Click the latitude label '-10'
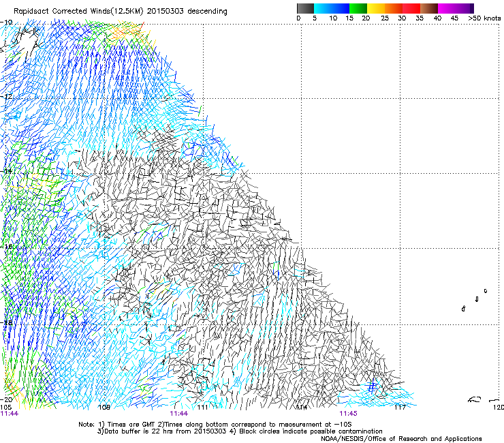This screenshot has width=504, height=443. [6, 22]
